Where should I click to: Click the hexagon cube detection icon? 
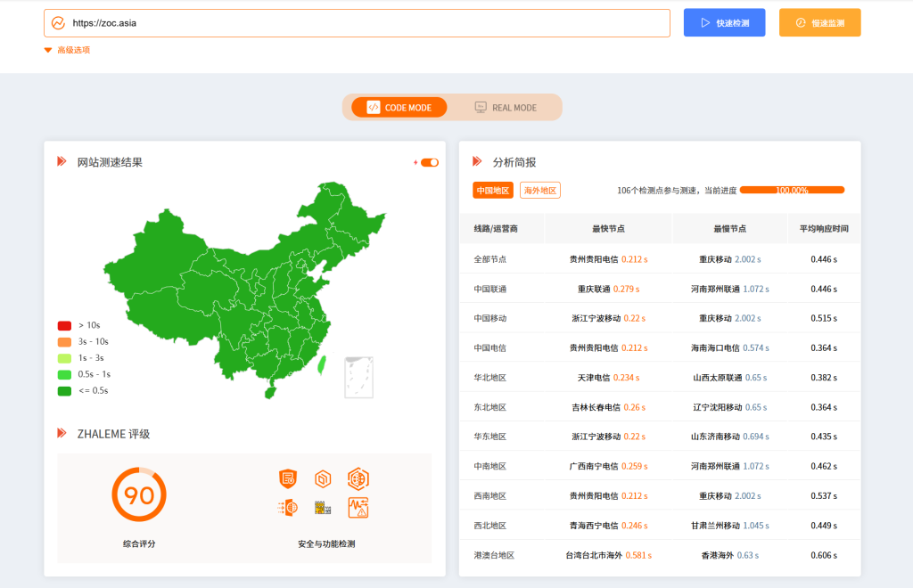[323, 479]
